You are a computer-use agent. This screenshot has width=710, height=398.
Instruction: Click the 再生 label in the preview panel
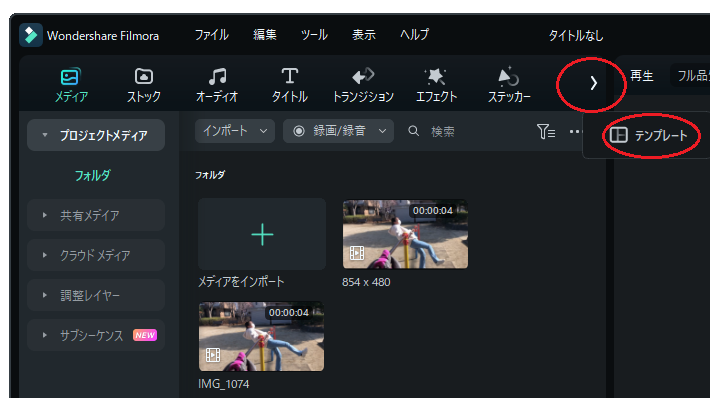[x=642, y=76]
